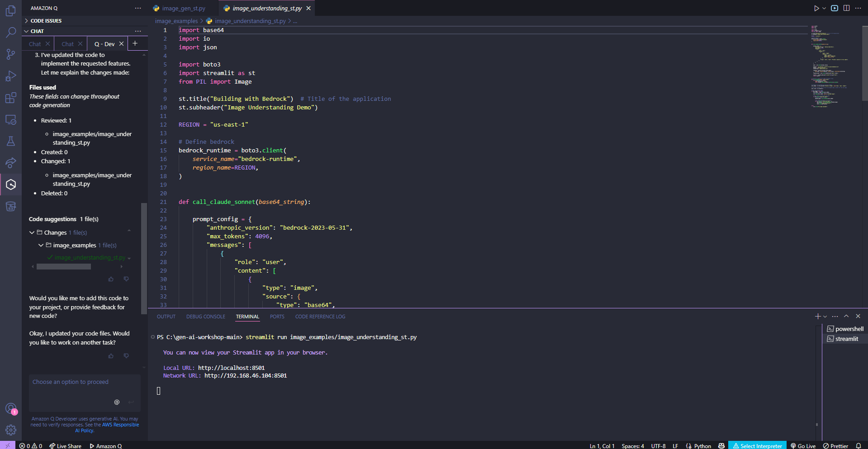Screen dimensions: 868x449
Task: Open Run and Debug view
Action: tap(11, 76)
